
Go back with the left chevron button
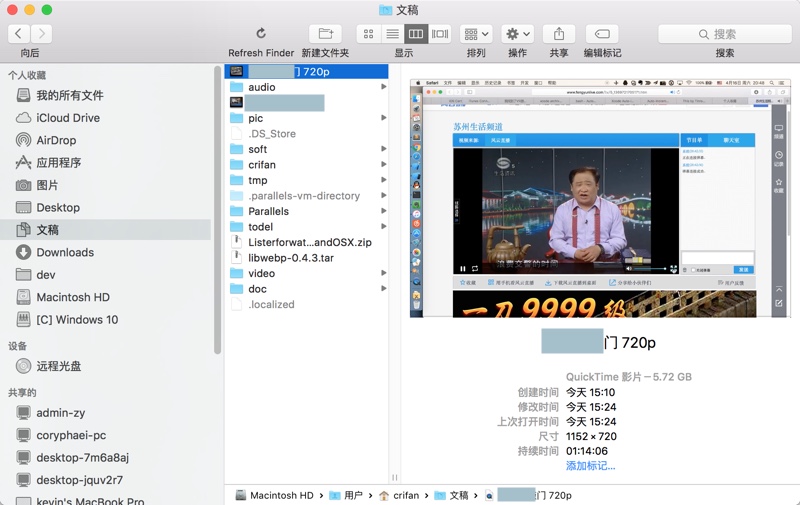[x=18, y=34]
